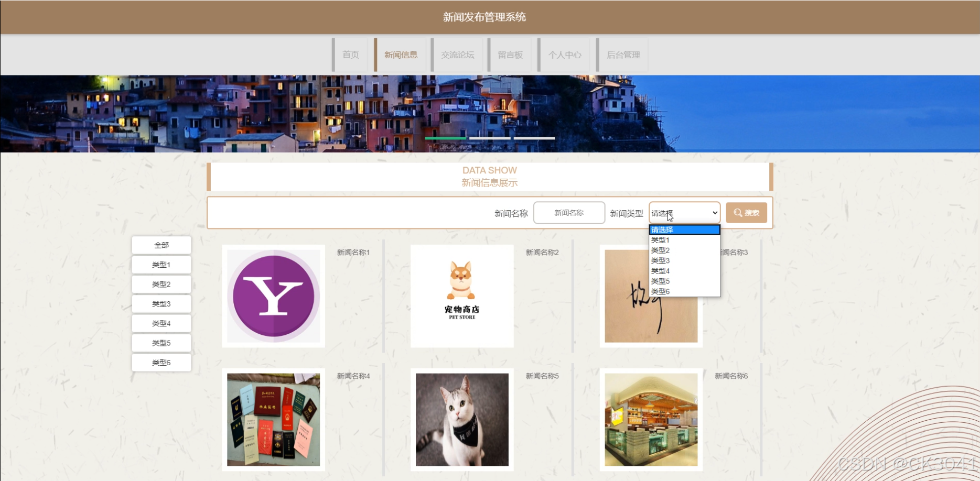Choose 类型2 from the dropdown list

(x=684, y=250)
